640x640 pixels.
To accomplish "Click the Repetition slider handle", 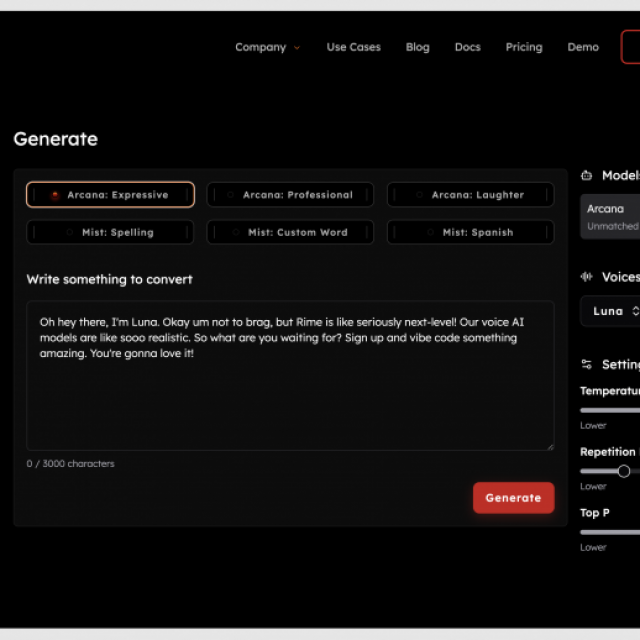I will [624, 471].
